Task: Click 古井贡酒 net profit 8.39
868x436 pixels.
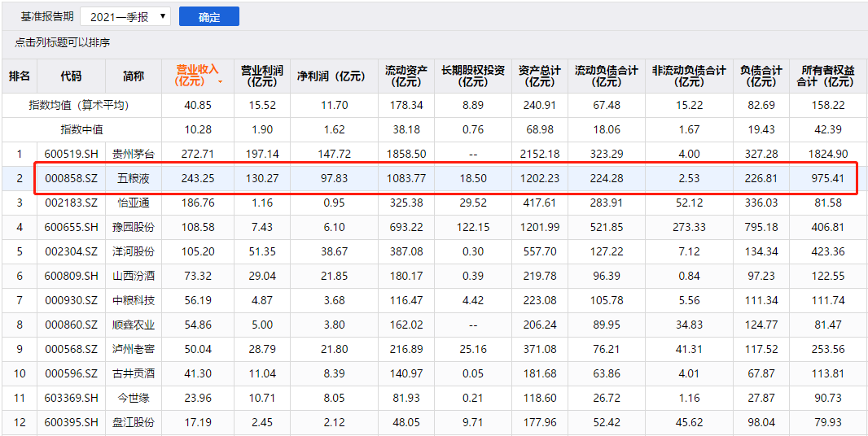Action: pos(333,373)
